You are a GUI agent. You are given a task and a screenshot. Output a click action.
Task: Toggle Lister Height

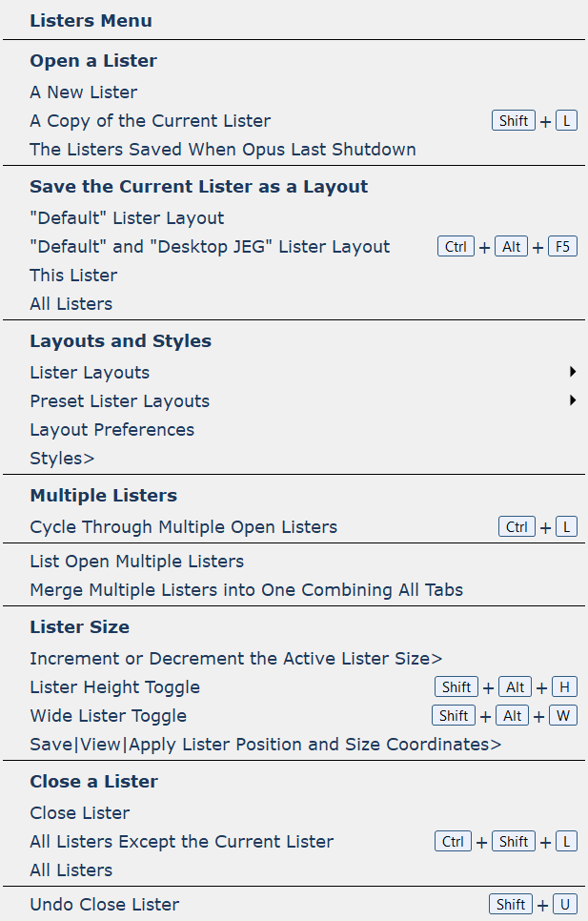pos(114,687)
